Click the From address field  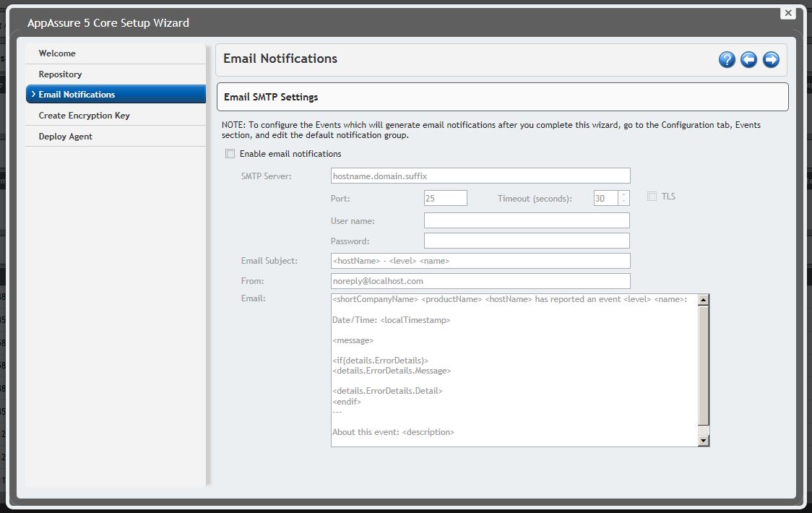(480, 281)
